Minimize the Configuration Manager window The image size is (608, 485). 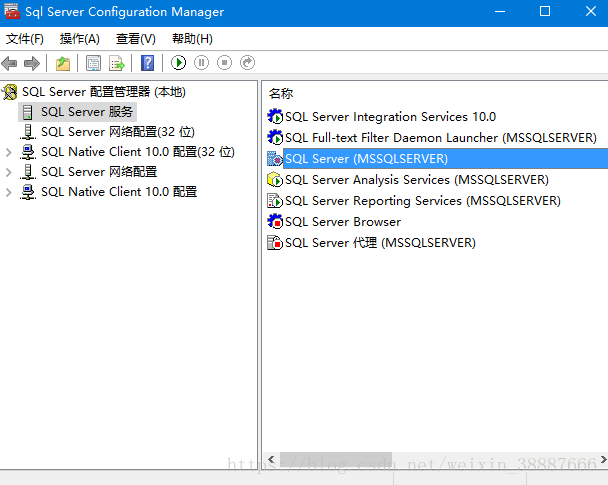click(x=500, y=12)
